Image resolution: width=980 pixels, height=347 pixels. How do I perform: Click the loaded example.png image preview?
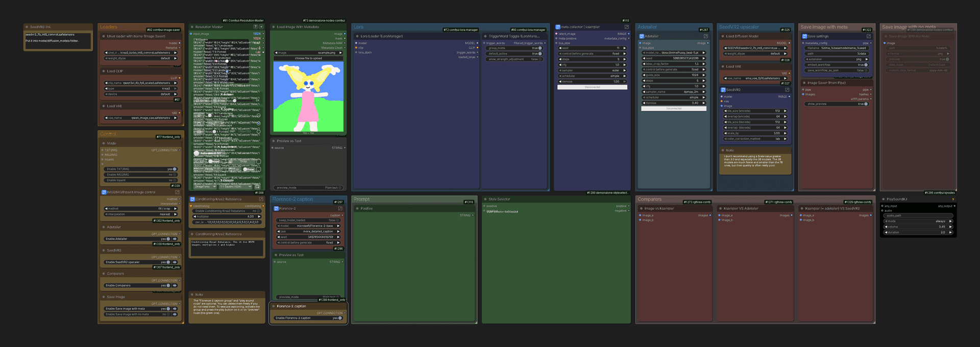point(308,96)
